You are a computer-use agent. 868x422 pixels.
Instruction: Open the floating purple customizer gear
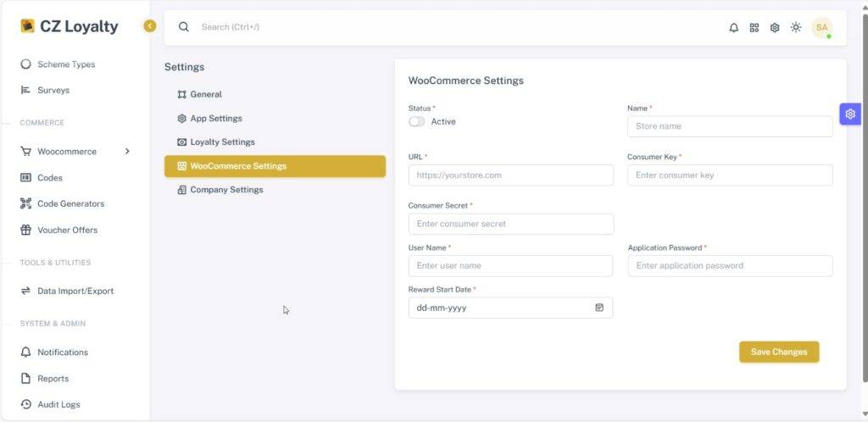coord(849,114)
